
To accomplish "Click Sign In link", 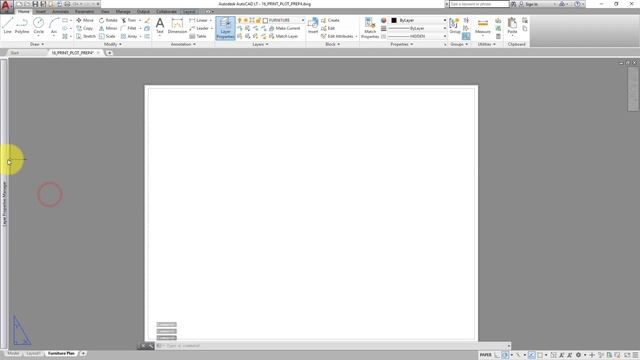I will point(528,4).
